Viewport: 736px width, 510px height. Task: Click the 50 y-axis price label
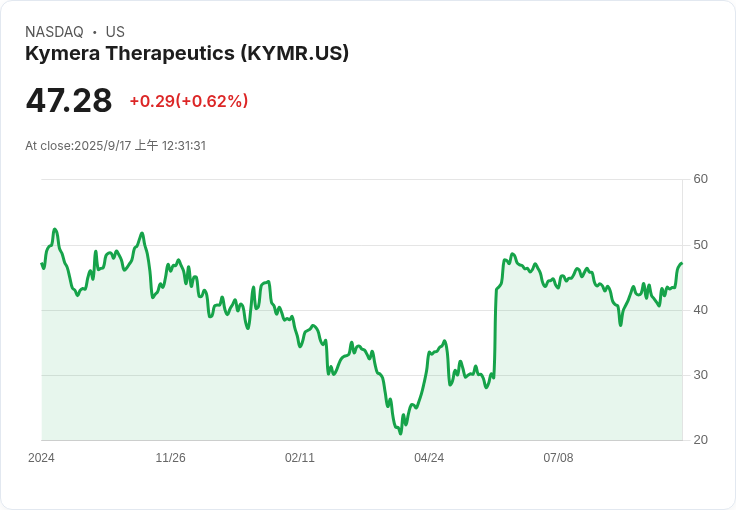tap(700, 245)
